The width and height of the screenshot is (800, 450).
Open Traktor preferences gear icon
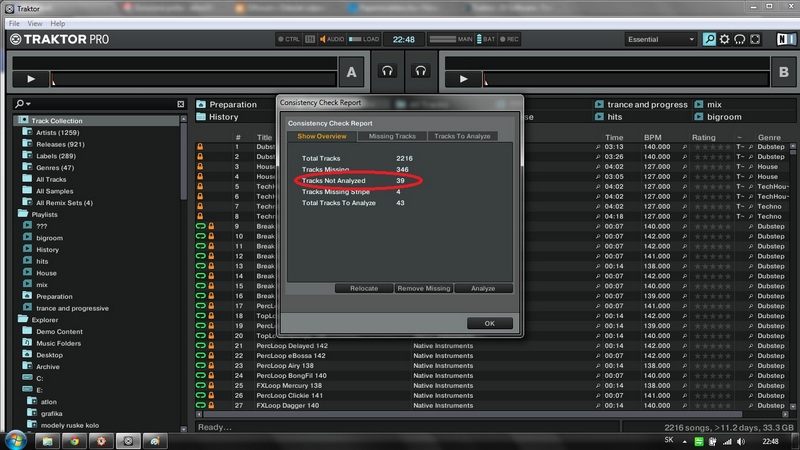(x=725, y=39)
